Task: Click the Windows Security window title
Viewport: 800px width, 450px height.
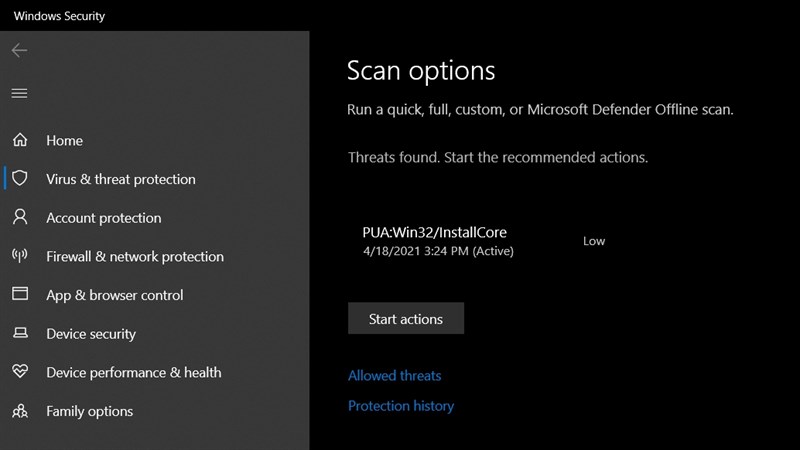Action: (59, 16)
